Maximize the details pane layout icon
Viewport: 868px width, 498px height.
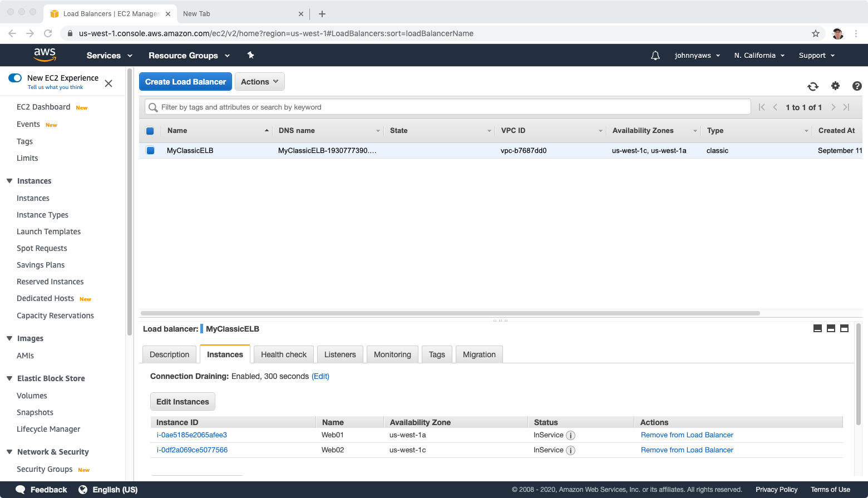(844, 328)
